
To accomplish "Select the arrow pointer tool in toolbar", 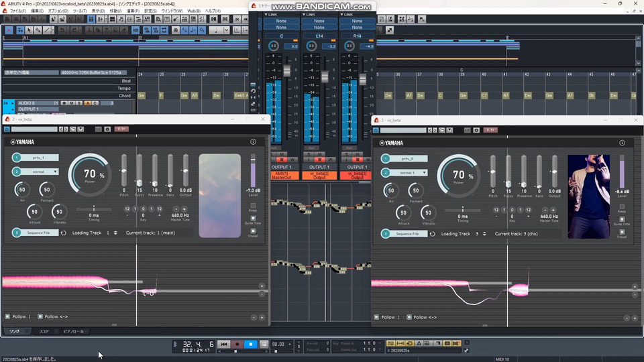I will click(29, 30).
